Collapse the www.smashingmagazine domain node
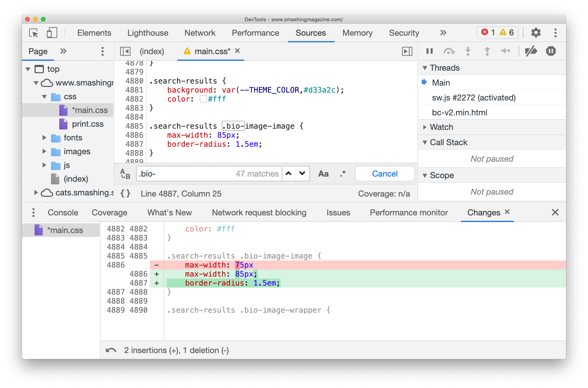 pyautogui.click(x=36, y=83)
